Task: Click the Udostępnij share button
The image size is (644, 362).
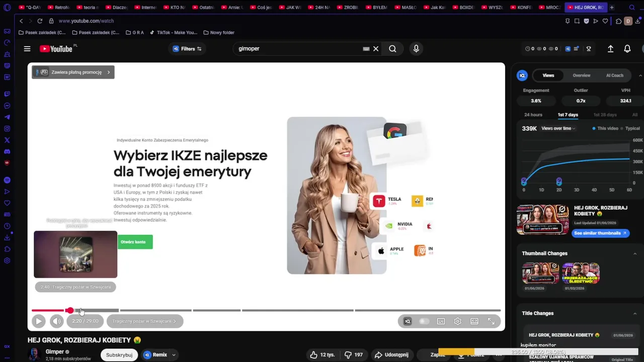Action: [391, 355]
